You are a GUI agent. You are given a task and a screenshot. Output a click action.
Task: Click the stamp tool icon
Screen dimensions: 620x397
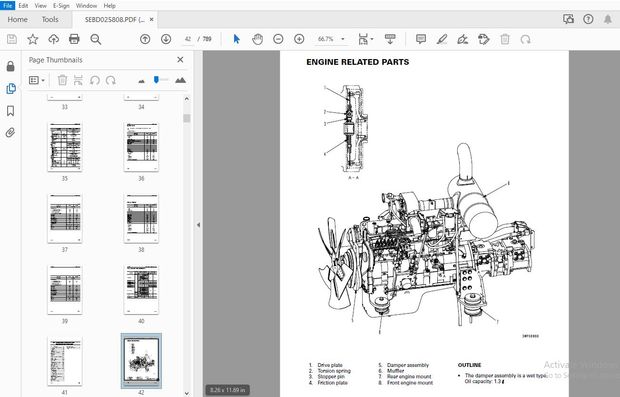484,39
